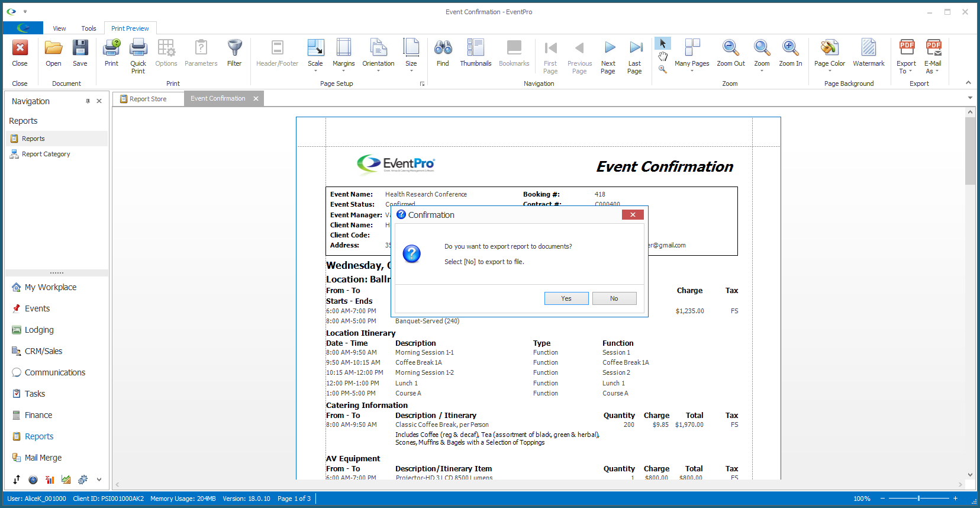
Task: Select Reports item in Navigation tree
Action: click(57, 139)
